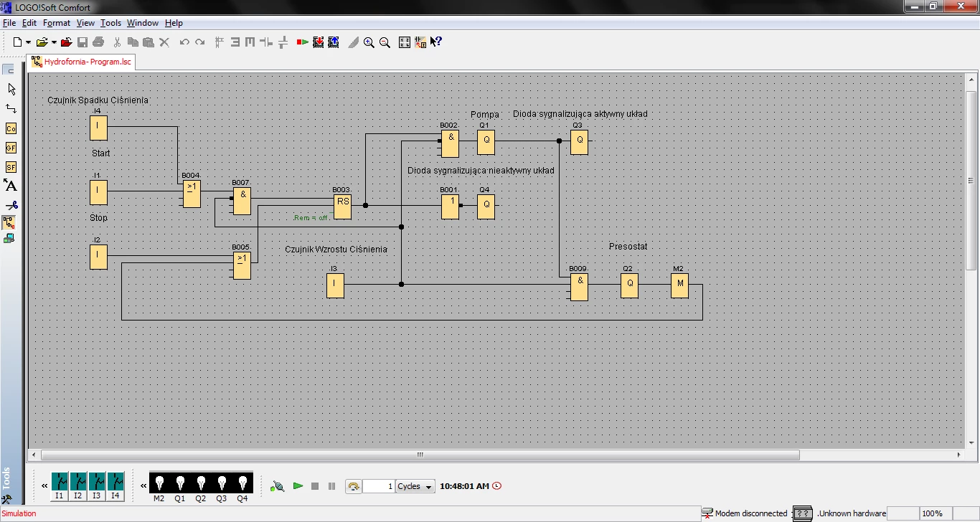Switch to Hydrofornia-Program.lsc tab
The width and height of the screenshot is (980, 522).
[x=81, y=62]
